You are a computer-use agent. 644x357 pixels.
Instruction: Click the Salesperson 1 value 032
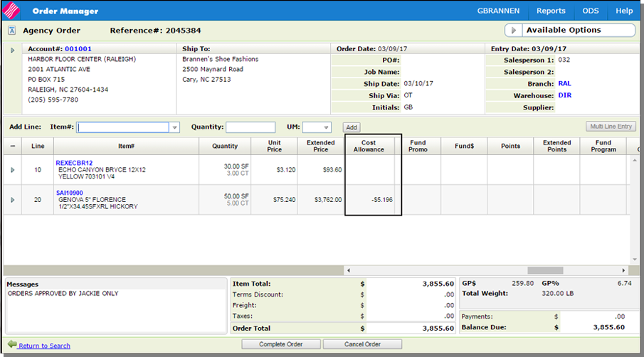click(x=564, y=60)
